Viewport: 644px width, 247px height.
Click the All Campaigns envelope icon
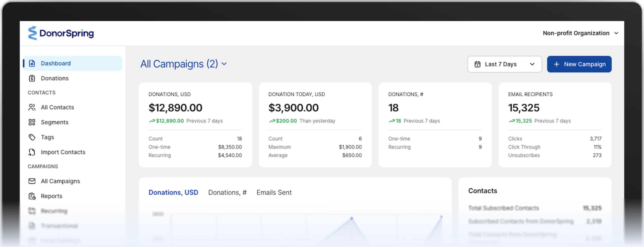[x=32, y=181]
